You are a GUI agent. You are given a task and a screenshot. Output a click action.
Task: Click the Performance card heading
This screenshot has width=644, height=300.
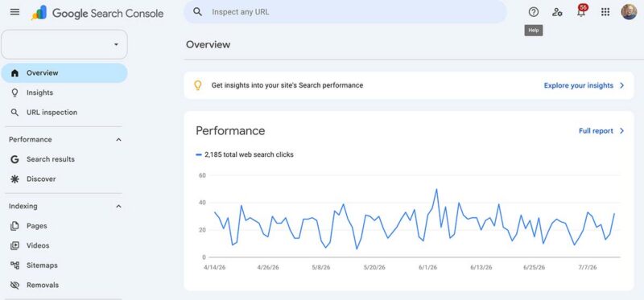[x=230, y=131]
